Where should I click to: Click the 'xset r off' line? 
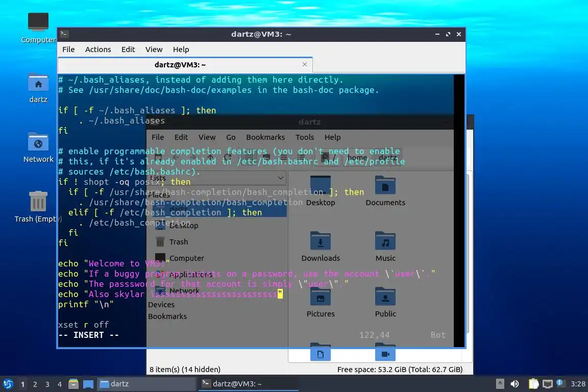[83, 325]
